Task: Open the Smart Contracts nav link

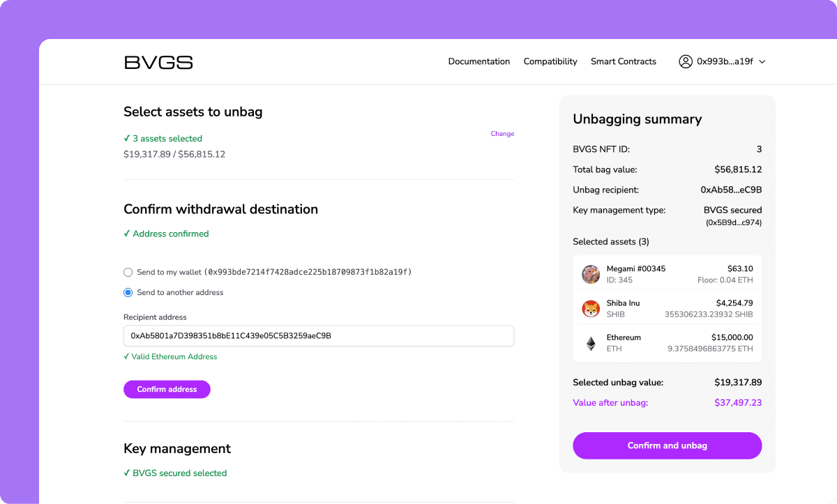Action: click(x=624, y=61)
